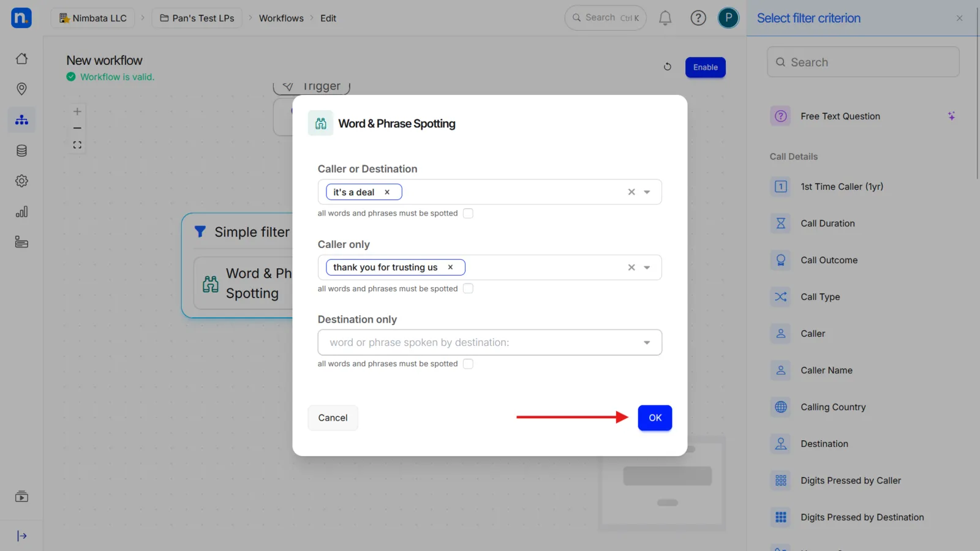
Task: Check all-words box under Destination only
Action: tap(468, 364)
